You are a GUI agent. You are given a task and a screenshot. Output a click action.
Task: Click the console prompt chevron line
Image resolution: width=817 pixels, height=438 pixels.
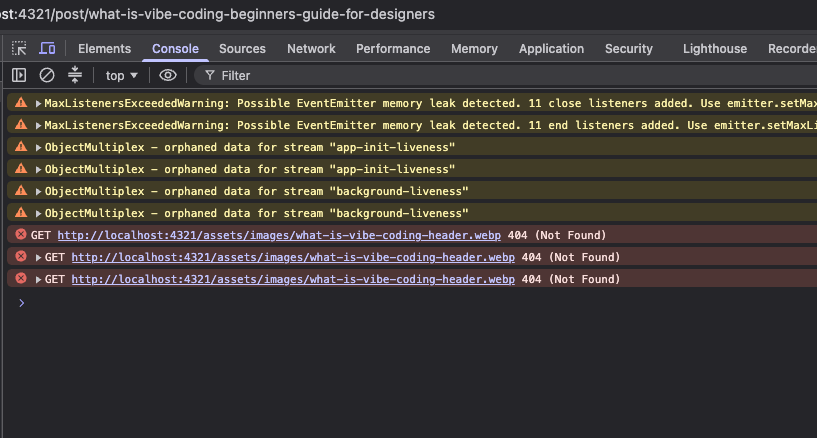coord(21,303)
